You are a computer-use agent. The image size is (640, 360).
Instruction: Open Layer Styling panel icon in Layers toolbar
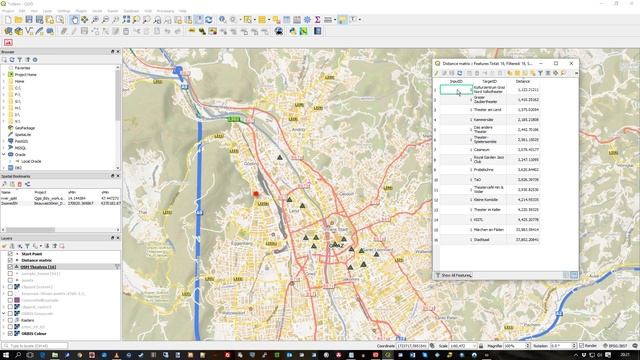pos(4,246)
